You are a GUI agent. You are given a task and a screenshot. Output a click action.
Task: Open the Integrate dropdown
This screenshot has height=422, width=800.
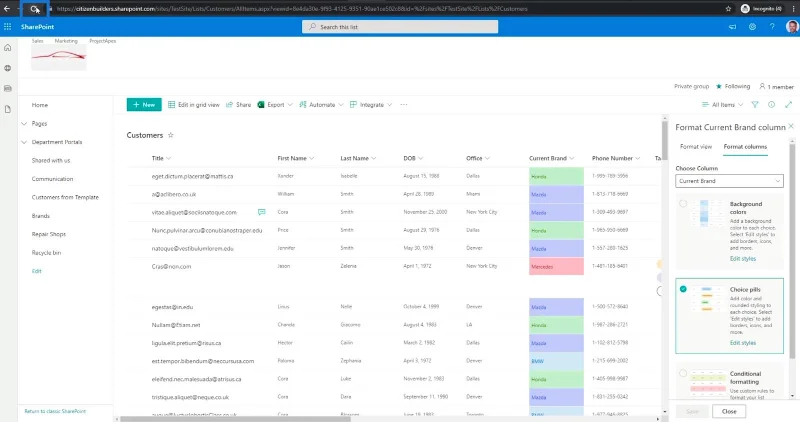click(371, 105)
